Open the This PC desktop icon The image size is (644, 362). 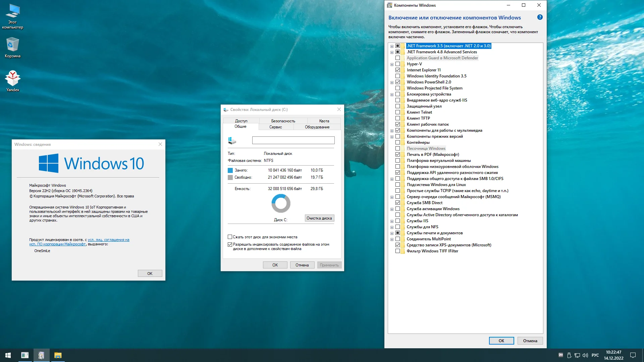point(13,16)
